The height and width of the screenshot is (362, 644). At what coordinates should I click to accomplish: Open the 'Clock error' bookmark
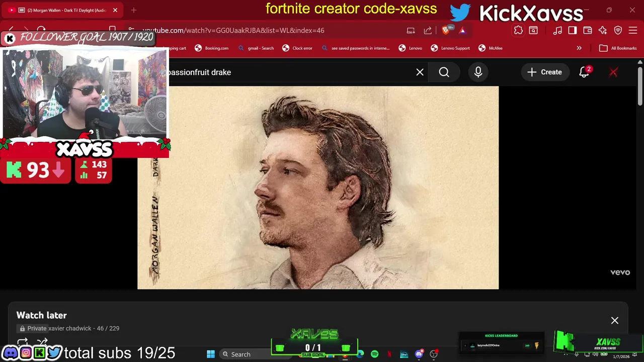coord(297,48)
